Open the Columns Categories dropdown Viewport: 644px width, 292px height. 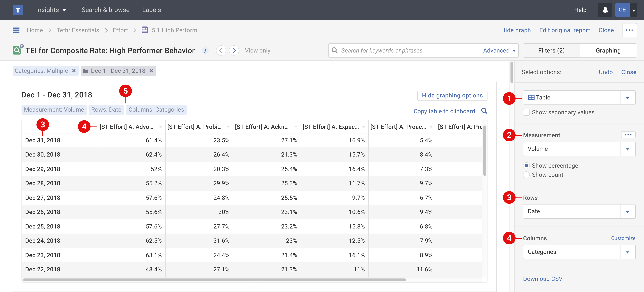pyautogui.click(x=627, y=252)
